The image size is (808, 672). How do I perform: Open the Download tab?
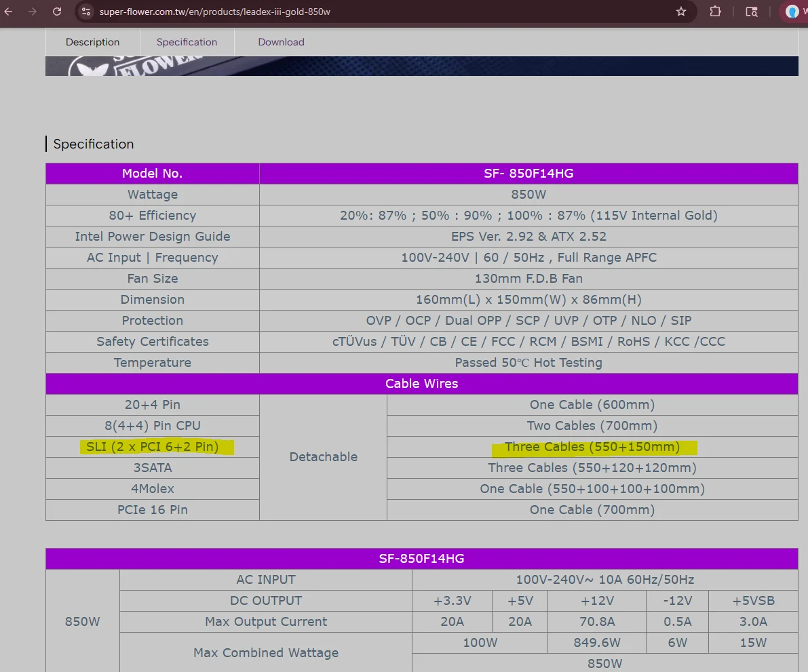282,42
